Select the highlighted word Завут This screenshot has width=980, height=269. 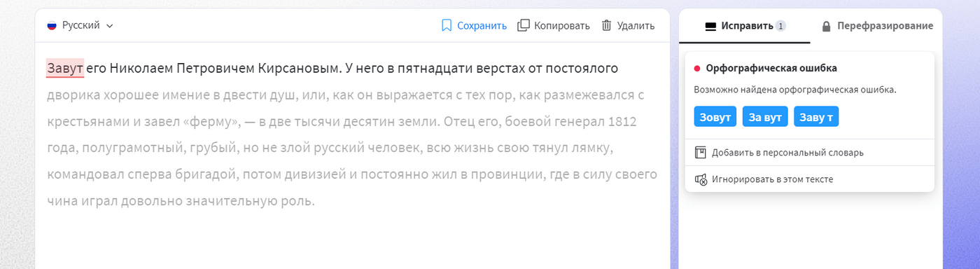coord(65,69)
